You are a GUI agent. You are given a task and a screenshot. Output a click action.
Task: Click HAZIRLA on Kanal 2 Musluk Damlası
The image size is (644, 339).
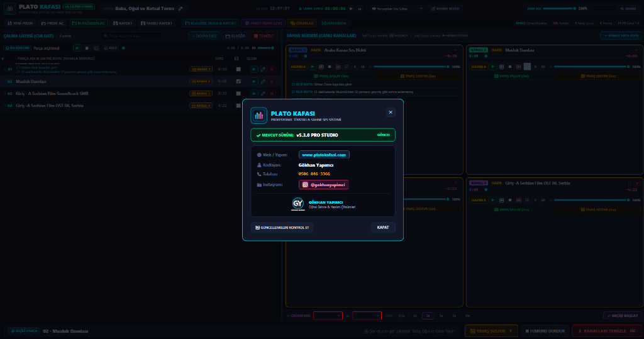coord(479,67)
